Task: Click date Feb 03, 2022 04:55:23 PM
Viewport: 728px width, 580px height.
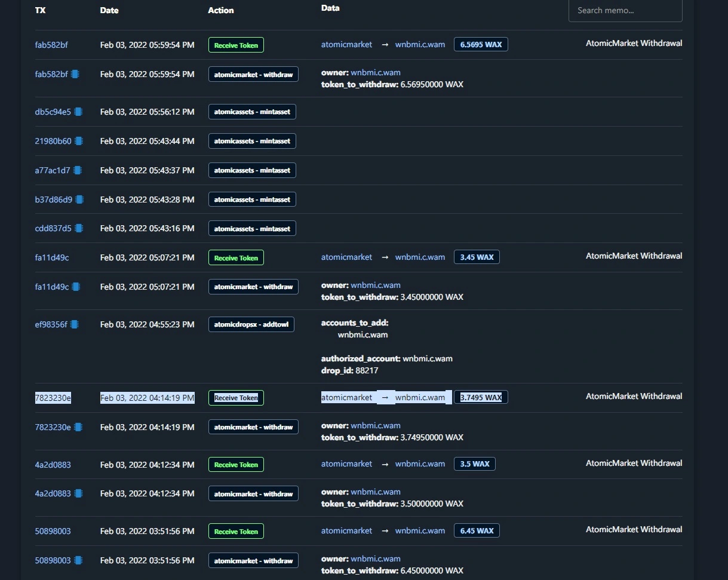Action: pos(147,324)
